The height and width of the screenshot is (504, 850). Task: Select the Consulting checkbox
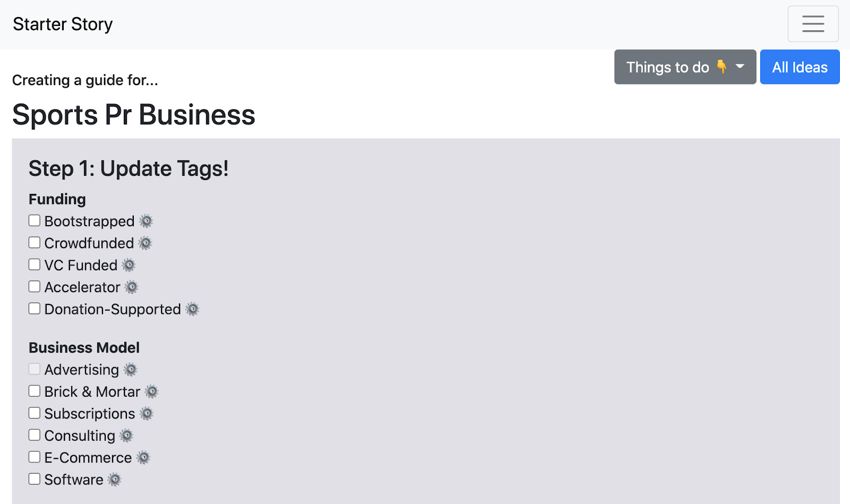tap(35, 435)
